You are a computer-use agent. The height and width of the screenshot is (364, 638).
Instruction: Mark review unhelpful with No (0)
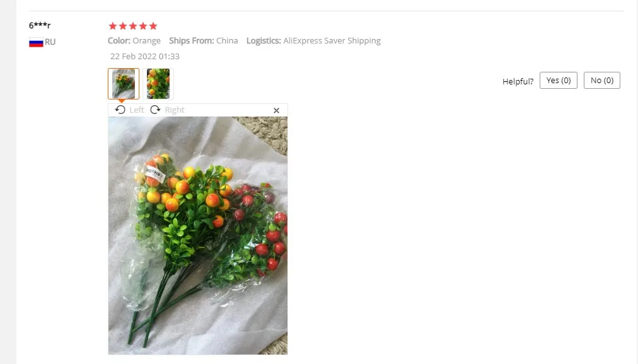[602, 81]
